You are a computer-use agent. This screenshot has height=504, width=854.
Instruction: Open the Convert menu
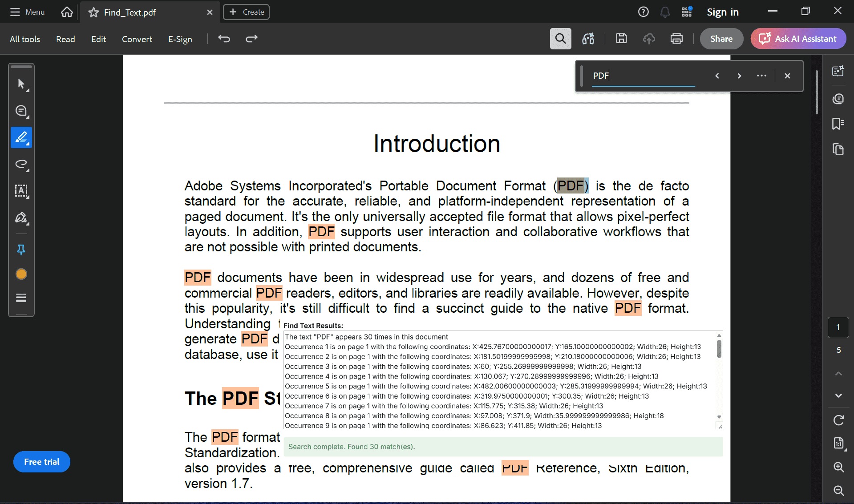137,39
